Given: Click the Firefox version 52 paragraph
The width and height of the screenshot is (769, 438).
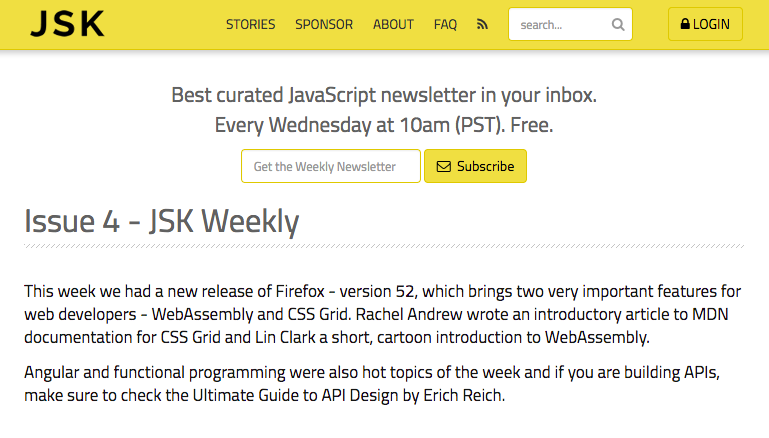Looking at the screenshot, I should tap(383, 314).
